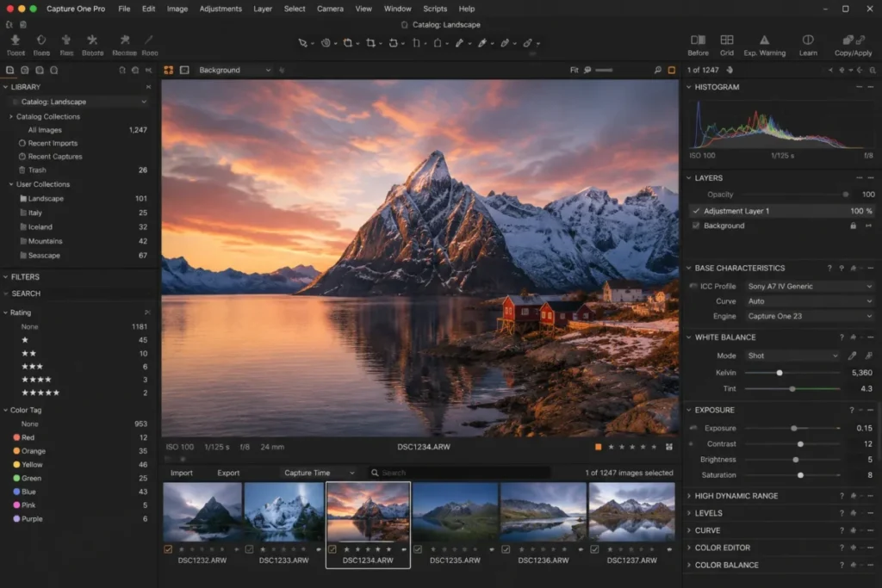Open the Layer menu
Image resolution: width=882 pixels, height=588 pixels.
point(263,9)
